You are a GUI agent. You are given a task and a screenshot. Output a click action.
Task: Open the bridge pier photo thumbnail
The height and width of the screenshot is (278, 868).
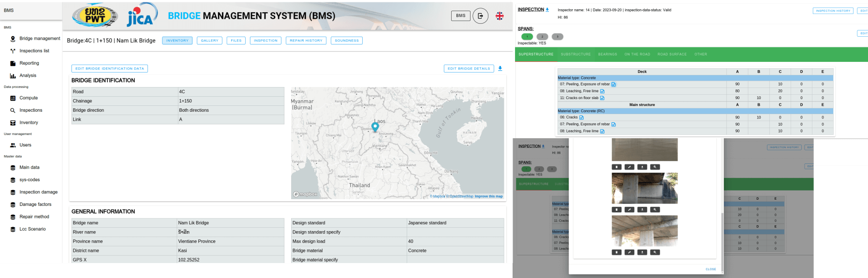click(x=645, y=188)
